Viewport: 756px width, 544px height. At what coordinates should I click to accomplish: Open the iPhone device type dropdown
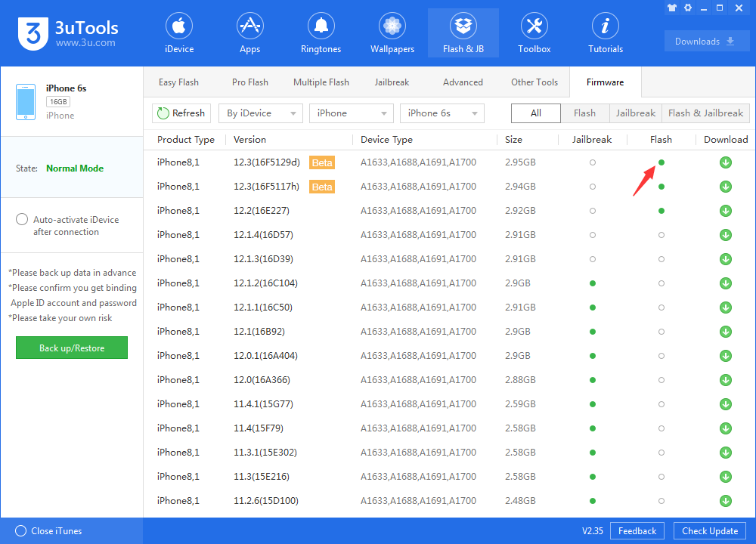[351, 113]
